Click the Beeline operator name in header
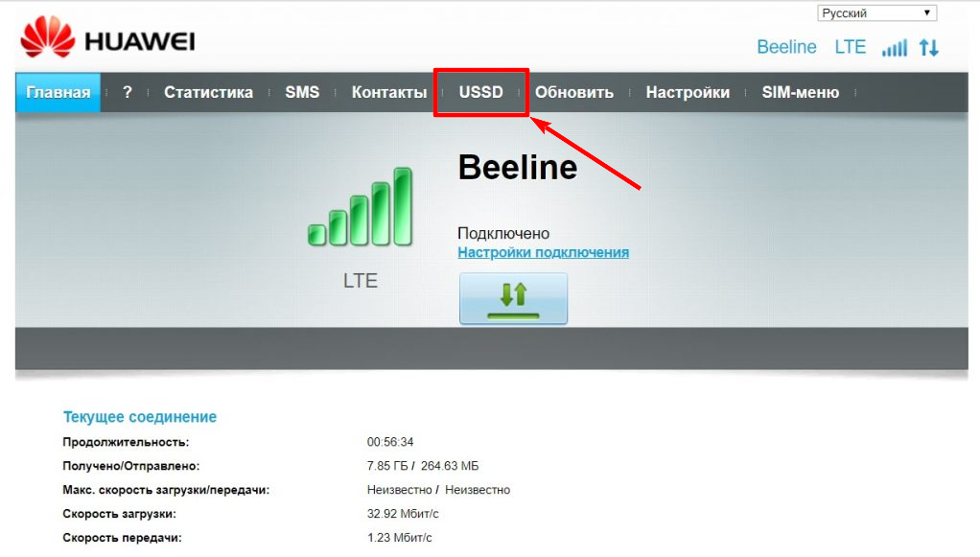Image resolution: width=980 pixels, height=557 pixels. (786, 47)
